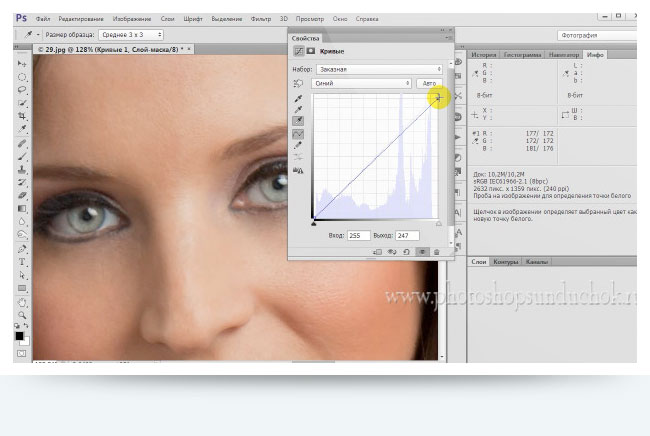Screen dimensions: 650x436
Task: Toggle Quick Mask mode
Action: pos(22,354)
